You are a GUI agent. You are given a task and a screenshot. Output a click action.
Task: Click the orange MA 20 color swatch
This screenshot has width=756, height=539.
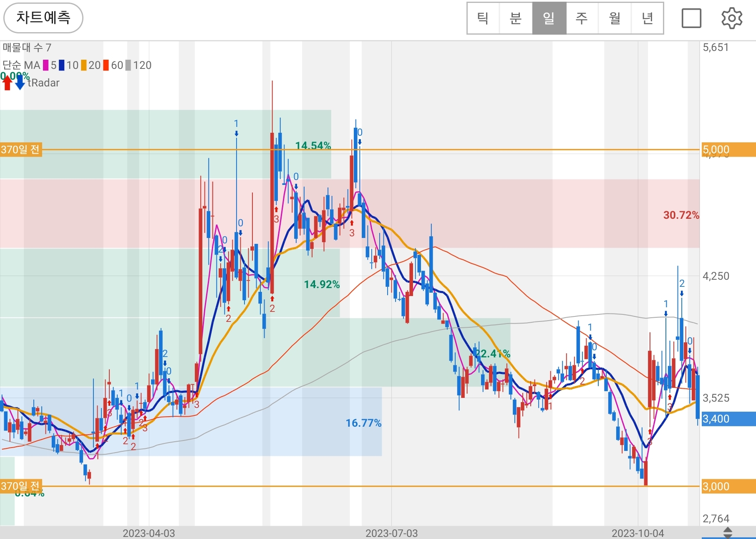84,65
